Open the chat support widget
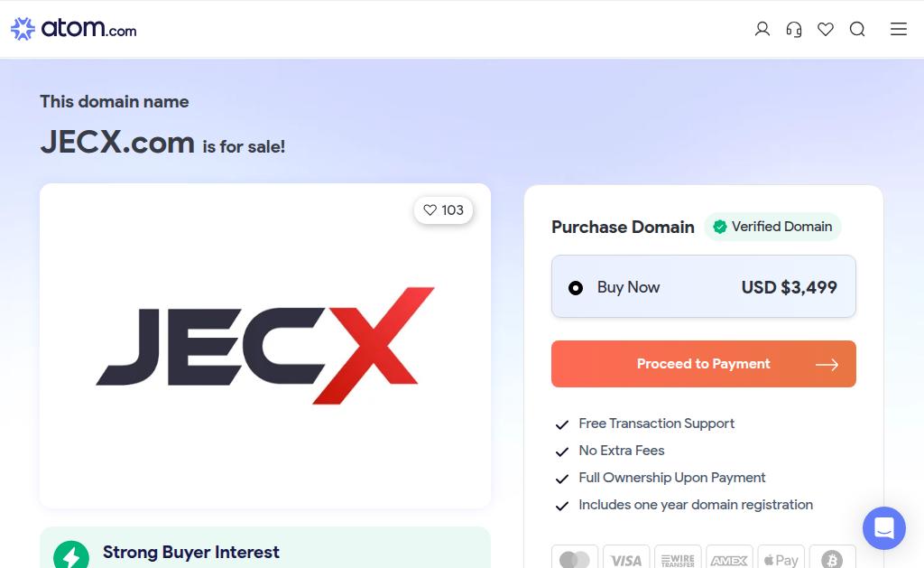 pos(883,528)
